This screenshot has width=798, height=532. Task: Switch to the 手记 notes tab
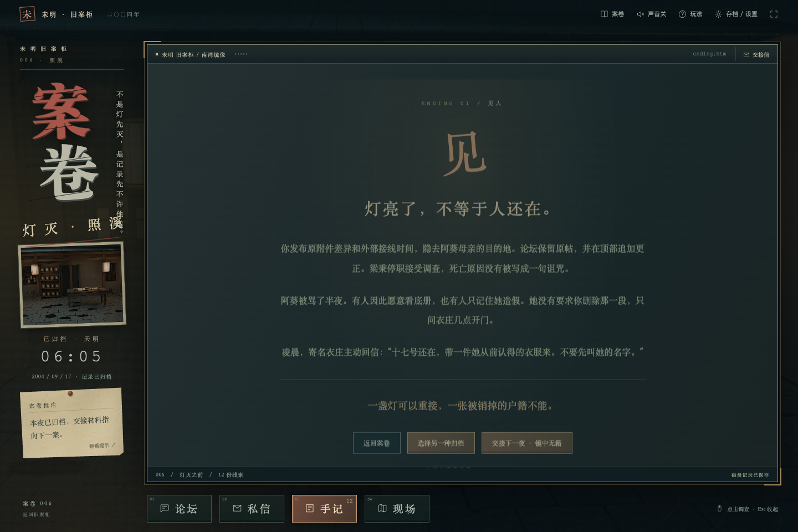click(324, 509)
